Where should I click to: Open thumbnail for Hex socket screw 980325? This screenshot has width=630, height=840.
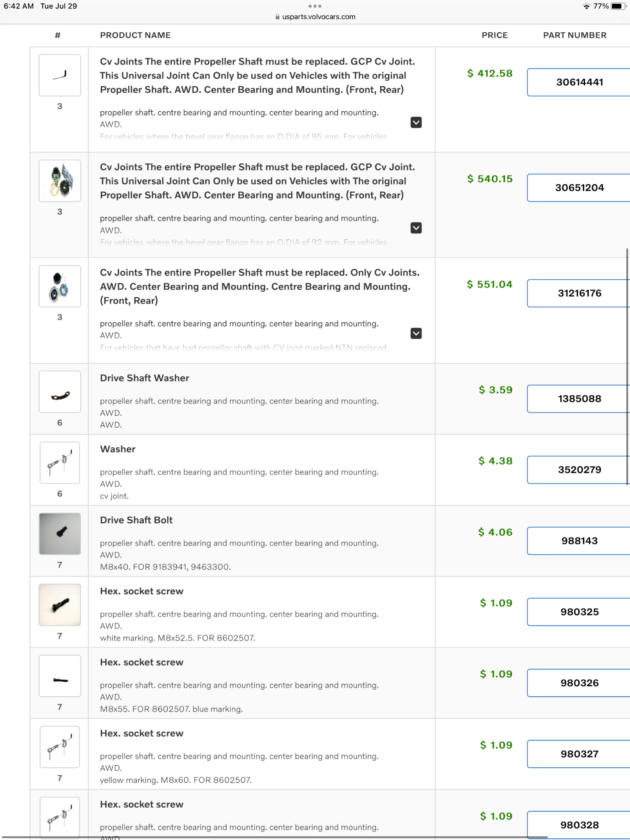(60, 604)
